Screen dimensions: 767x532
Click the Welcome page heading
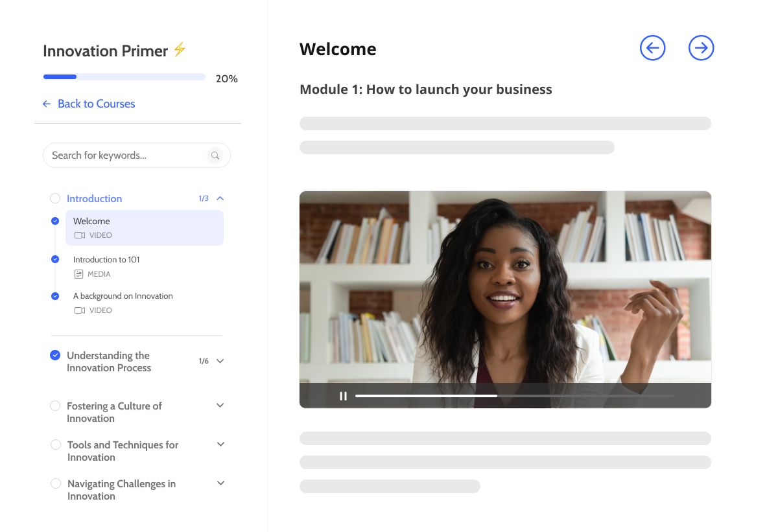pyautogui.click(x=338, y=49)
